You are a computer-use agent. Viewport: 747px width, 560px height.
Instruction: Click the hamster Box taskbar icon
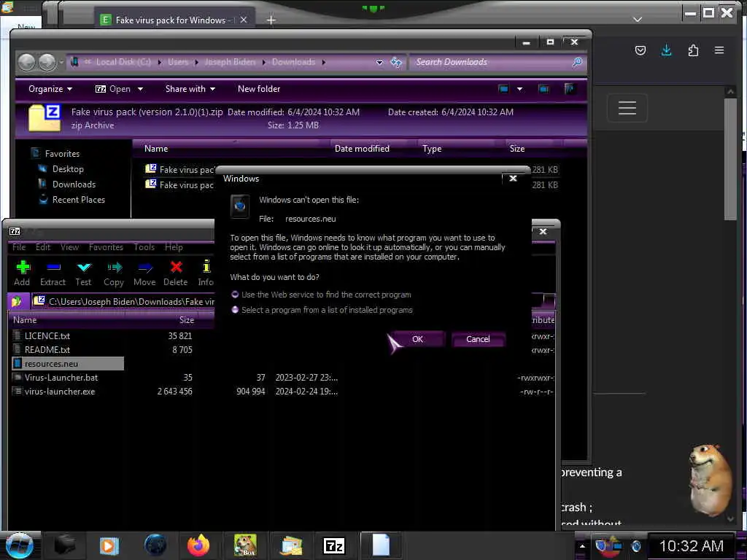pyautogui.click(x=245, y=545)
